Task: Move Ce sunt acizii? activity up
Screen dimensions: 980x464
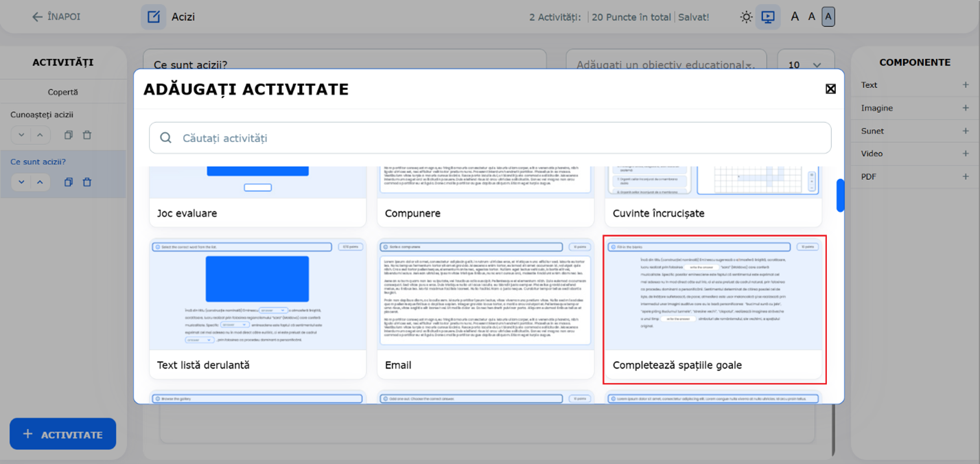Action: [x=40, y=183]
